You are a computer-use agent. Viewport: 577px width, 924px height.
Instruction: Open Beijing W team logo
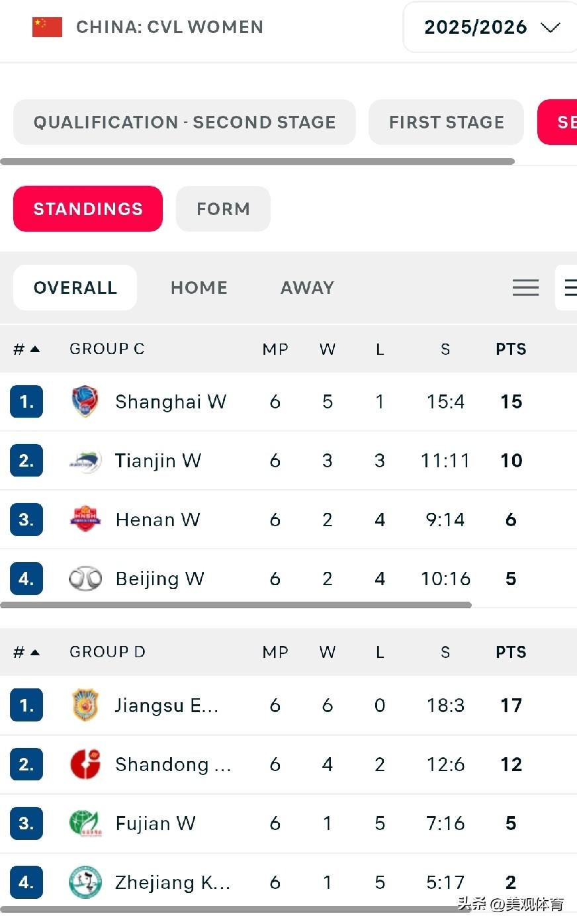point(85,578)
